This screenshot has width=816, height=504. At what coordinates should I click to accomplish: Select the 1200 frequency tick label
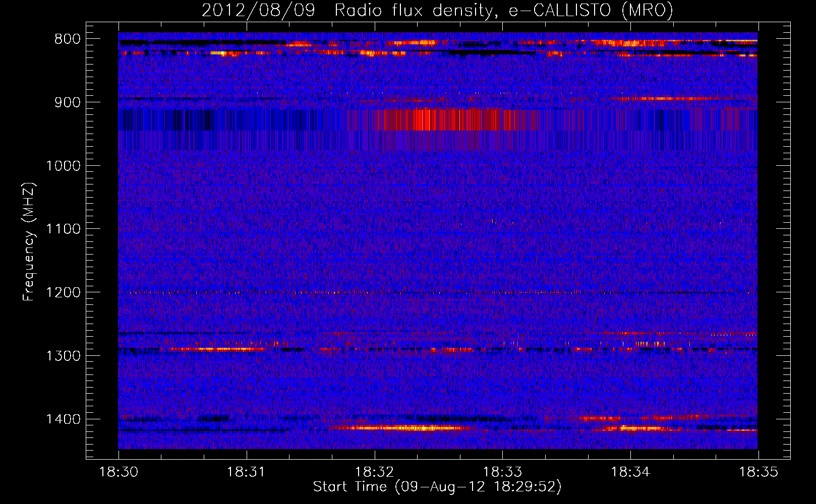click(63, 293)
